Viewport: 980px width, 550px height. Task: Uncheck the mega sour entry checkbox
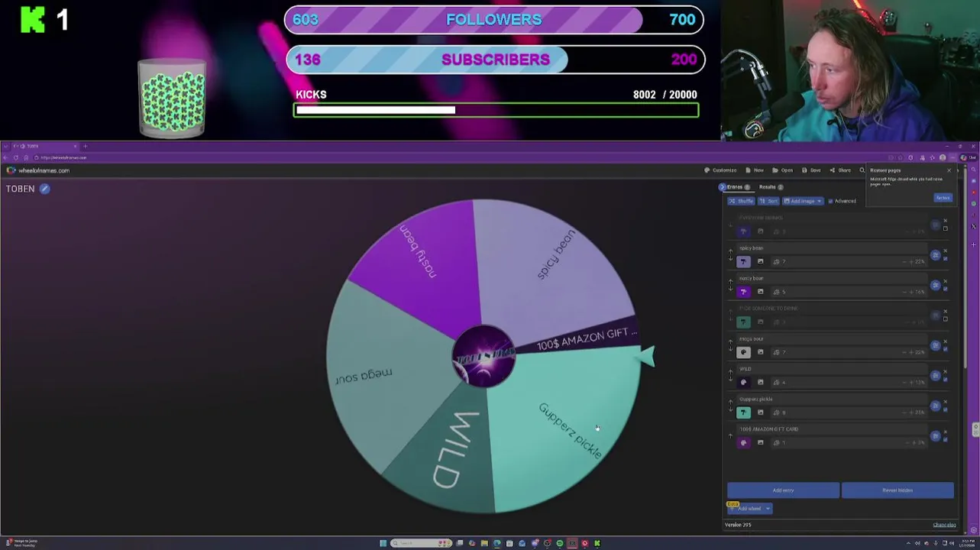coord(946,349)
